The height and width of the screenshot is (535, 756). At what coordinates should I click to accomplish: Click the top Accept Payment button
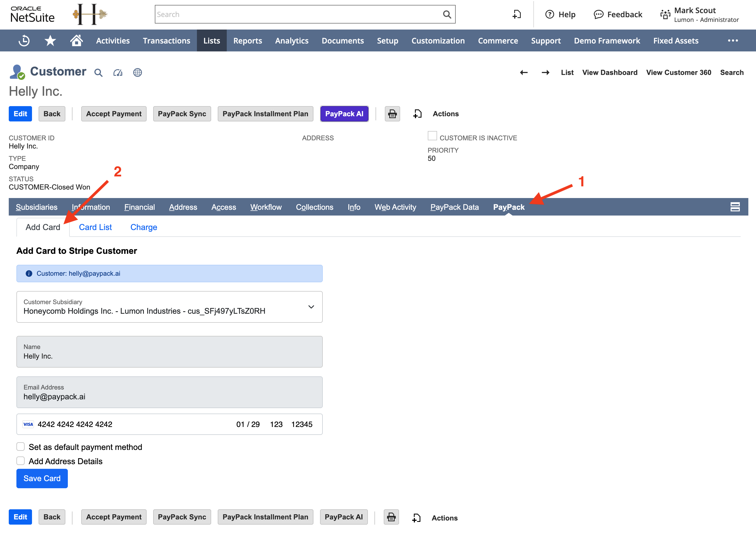pyautogui.click(x=114, y=114)
